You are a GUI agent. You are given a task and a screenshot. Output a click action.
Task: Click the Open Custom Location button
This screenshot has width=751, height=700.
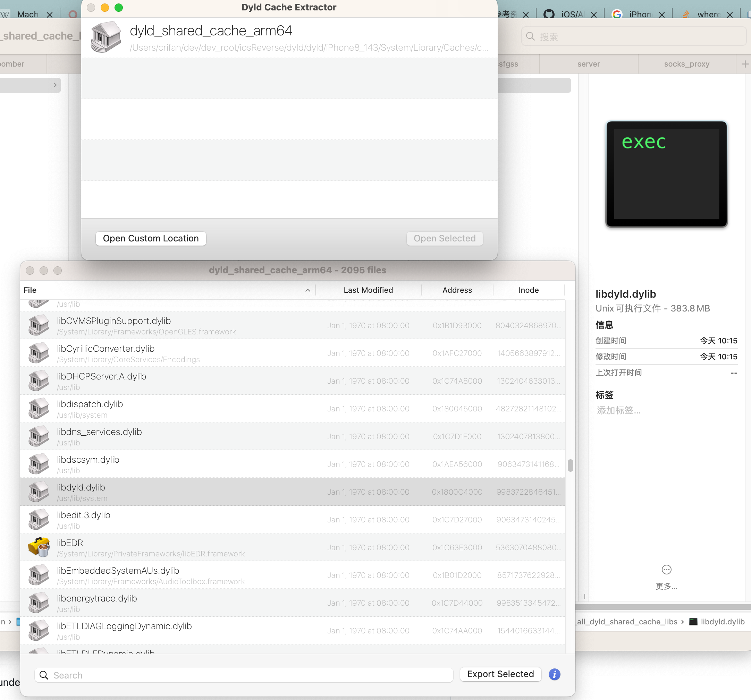pos(151,238)
